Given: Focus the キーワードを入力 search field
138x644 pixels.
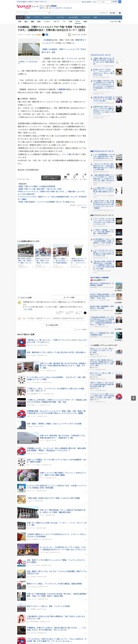Looking at the screenshot, I should (32, 13).
